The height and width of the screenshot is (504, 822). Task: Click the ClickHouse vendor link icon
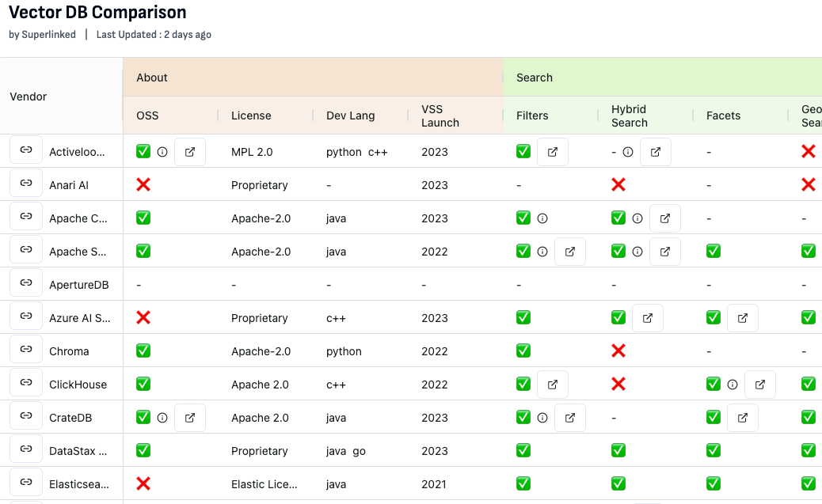25,382
